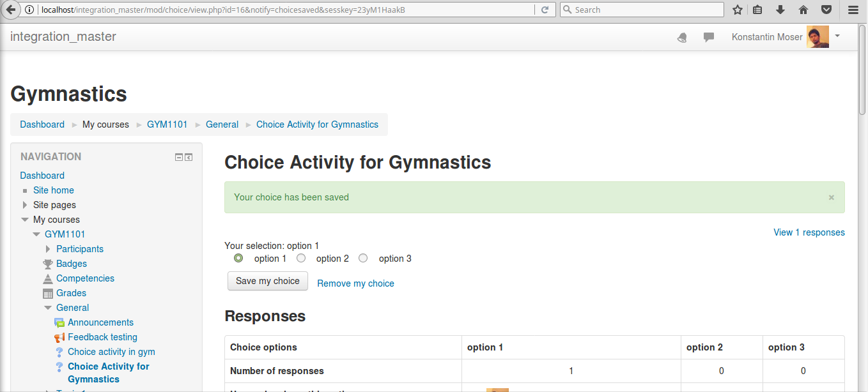Select the option 3 radio button
The width and height of the screenshot is (868, 392).
pyautogui.click(x=363, y=258)
